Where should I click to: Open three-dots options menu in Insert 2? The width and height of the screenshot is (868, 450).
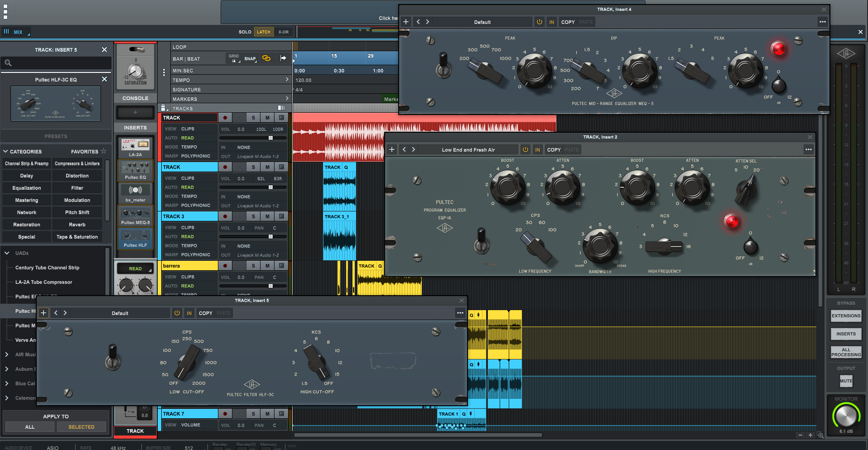tap(809, 149)
